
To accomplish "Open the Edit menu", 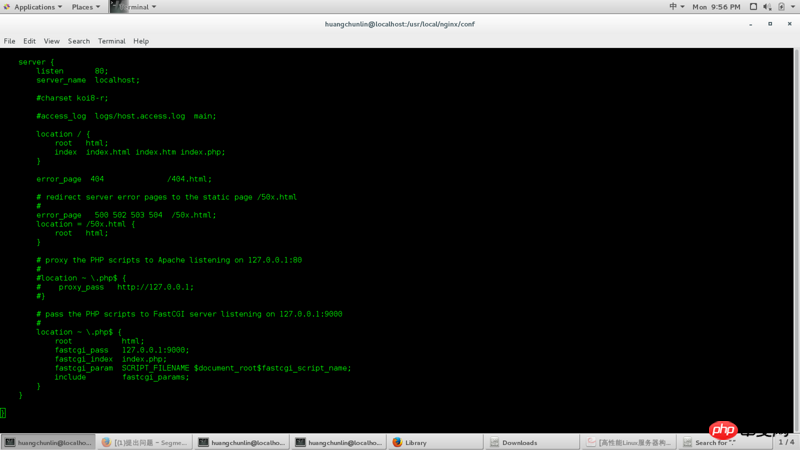I will click(30, 41).
